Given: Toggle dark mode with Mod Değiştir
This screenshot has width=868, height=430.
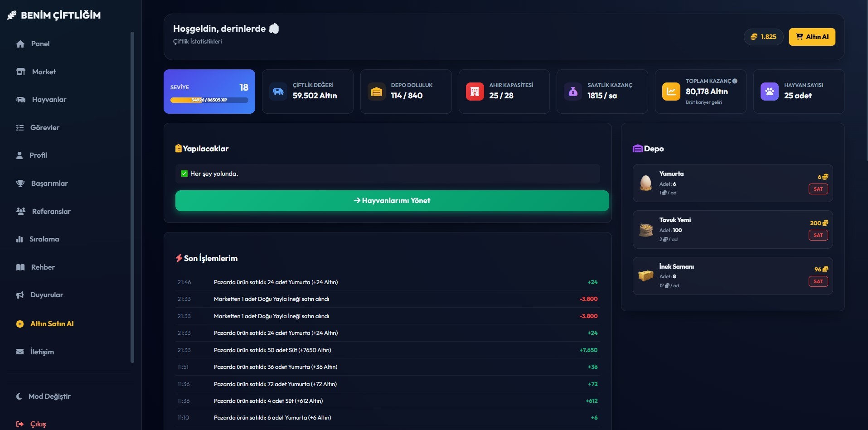Looking at the screenshot, I should (x=44, y=396).
